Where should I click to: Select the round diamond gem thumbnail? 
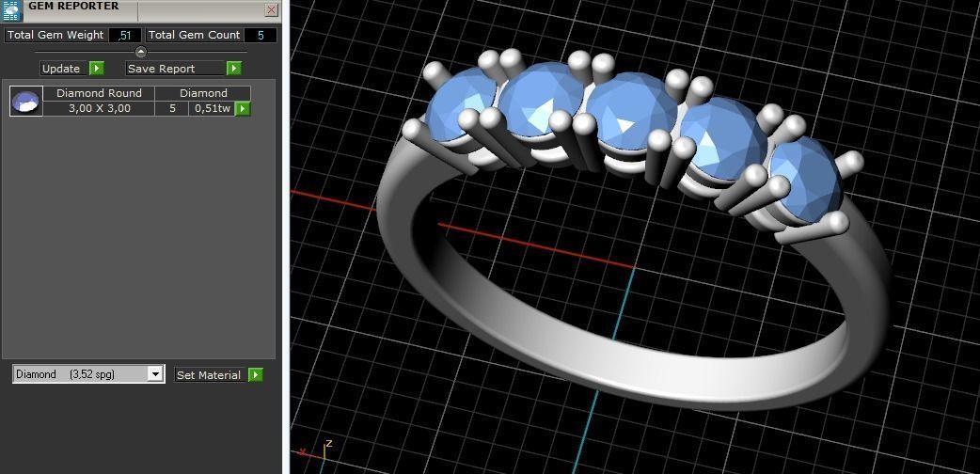[x=26, y=102]
